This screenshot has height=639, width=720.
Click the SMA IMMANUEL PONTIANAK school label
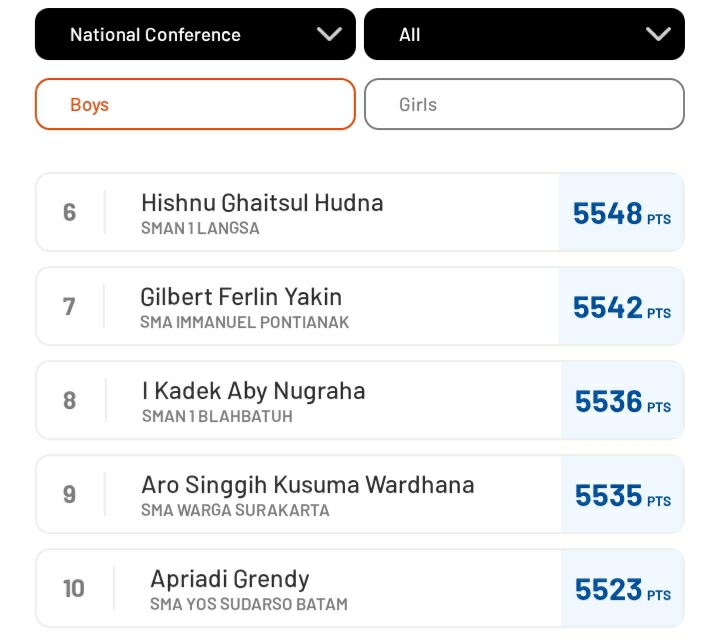[245, 322]
